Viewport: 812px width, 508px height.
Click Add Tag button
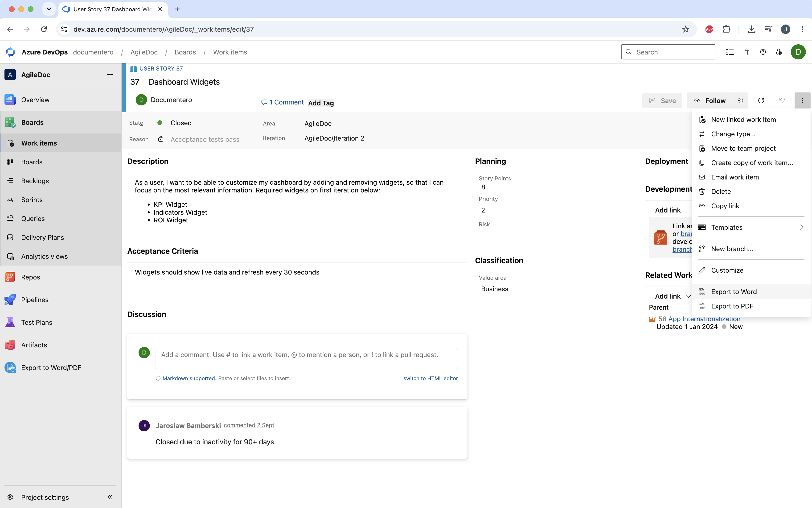point(321,103)
